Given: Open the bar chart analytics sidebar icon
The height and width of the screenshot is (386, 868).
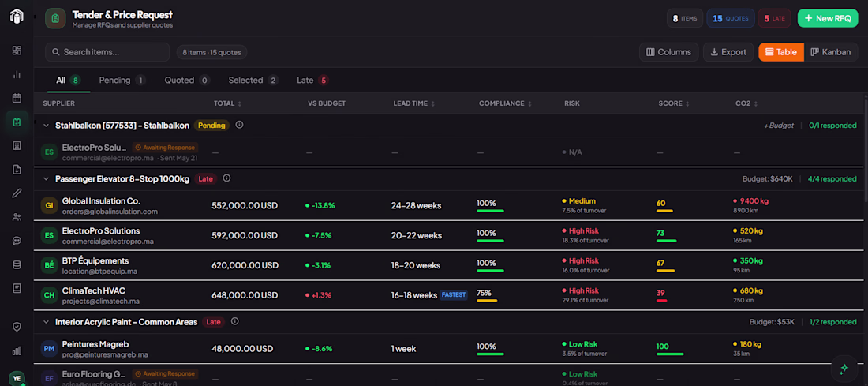Looking at the screenshot, I should point(17,74).
